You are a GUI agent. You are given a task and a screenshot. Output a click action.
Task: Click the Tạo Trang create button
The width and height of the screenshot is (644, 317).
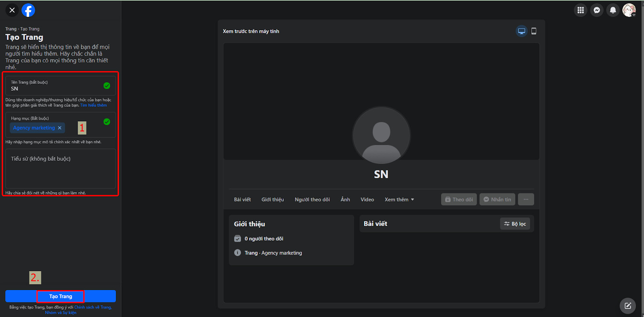(60, 296)
